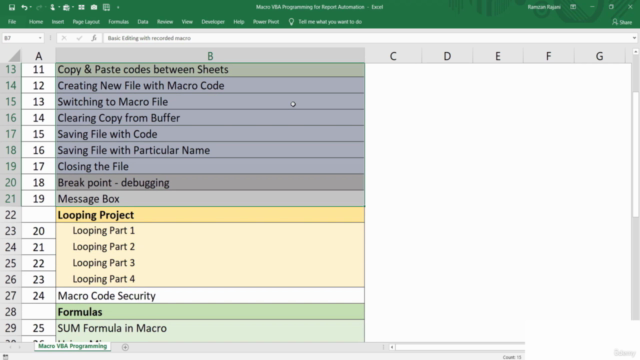640x360 pixels.
Task: Click cell 'Switching to Macro File'
Action: pyautogui.click(x=210, y=102)
